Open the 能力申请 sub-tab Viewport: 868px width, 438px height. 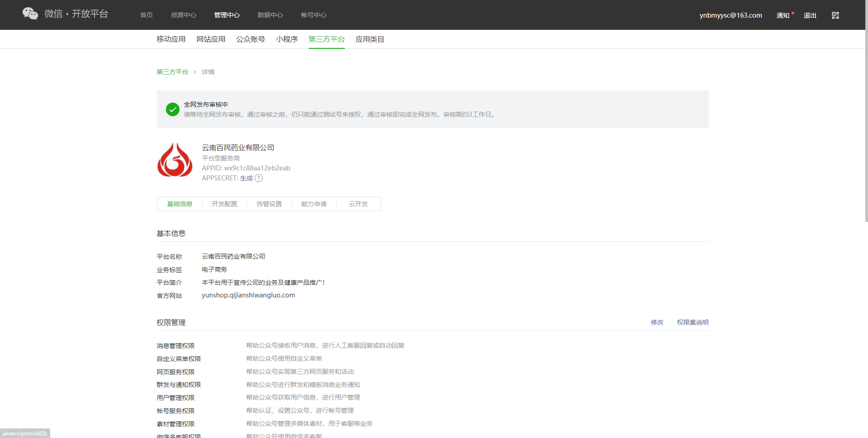point(314,204)
